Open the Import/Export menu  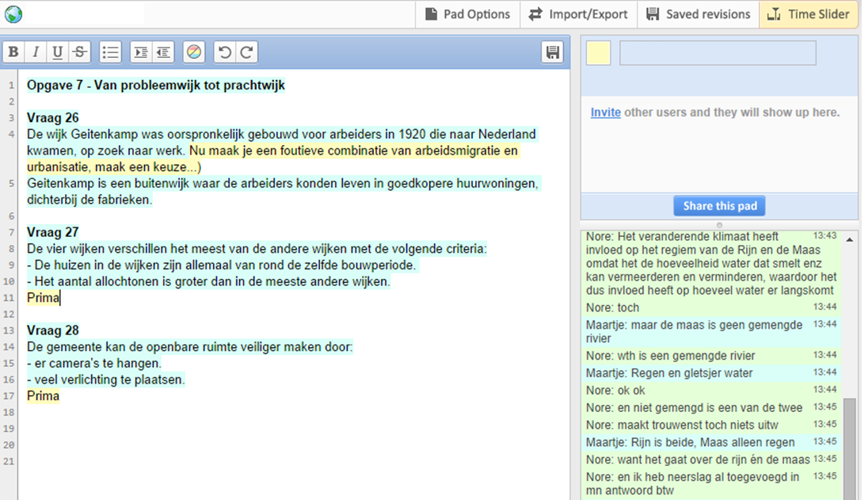[578, 14]
